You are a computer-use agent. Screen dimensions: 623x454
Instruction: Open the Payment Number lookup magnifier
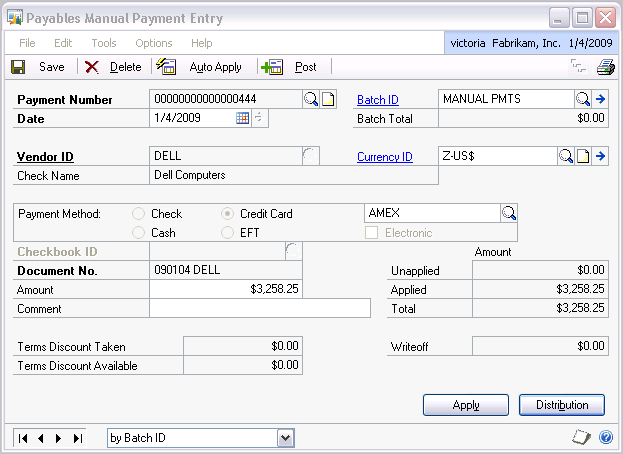311,99
